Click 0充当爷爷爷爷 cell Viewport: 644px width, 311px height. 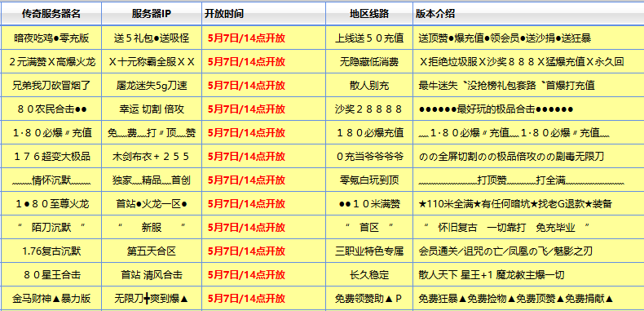[x=369, y=157]
